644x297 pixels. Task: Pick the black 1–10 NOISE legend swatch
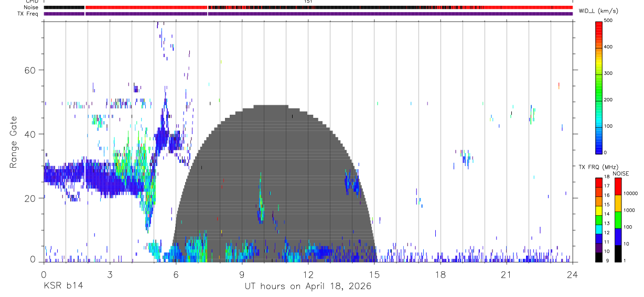coord(618,253)
